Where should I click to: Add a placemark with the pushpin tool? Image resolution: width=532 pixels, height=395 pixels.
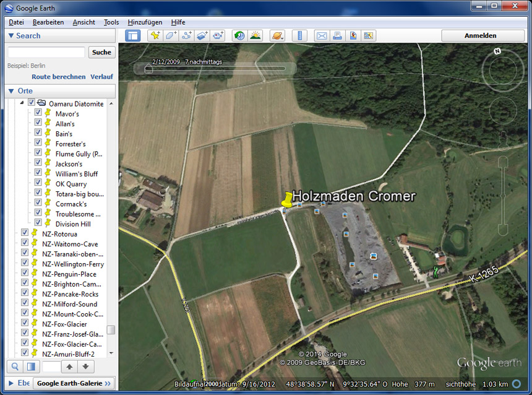point(155,36)
